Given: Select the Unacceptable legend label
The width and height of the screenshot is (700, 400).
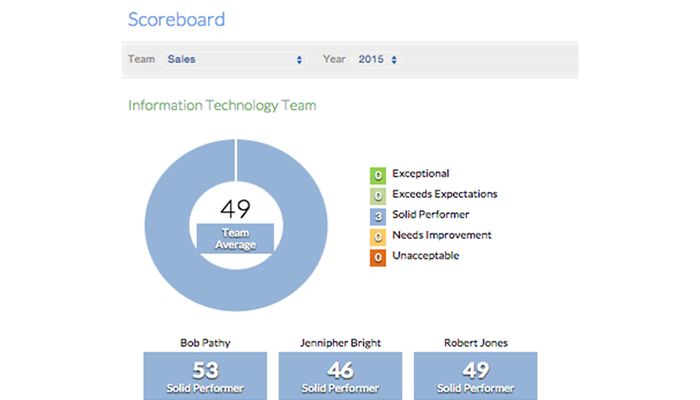Looking at the screenshot, I should coord(425,256).
